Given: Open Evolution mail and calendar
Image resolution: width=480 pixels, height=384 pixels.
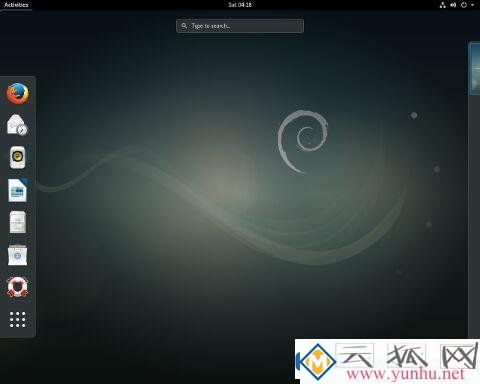Looking at the screenshot, I should [x=17, y=125].
